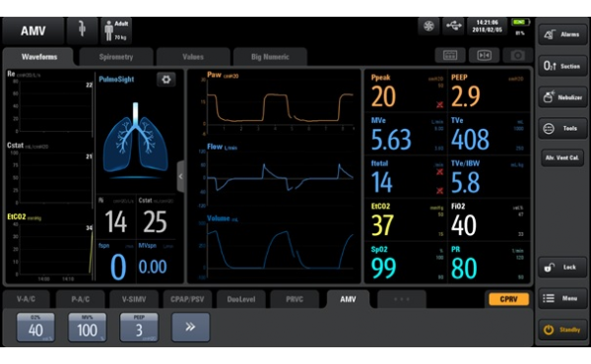
Task: Click the screen layout icon
Action: tap(450, 56)
